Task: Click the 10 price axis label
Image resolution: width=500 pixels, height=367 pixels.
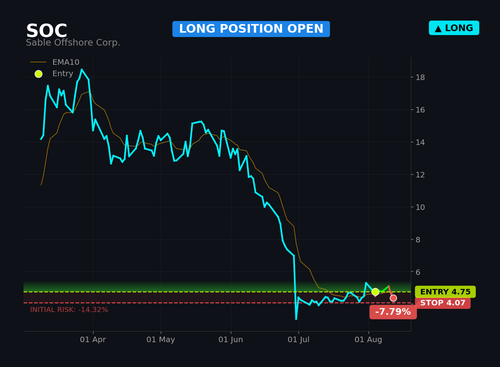Action: pos(420,207)
